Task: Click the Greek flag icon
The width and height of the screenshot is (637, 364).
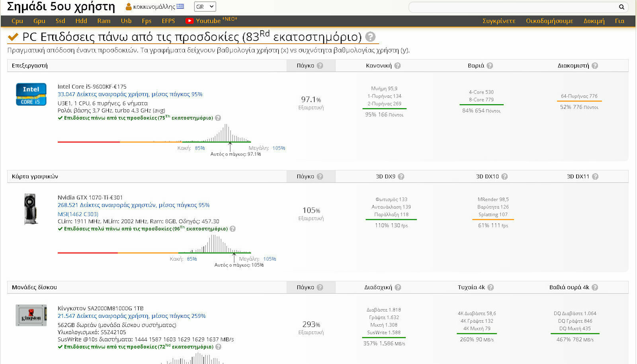Action: (180, 6)
